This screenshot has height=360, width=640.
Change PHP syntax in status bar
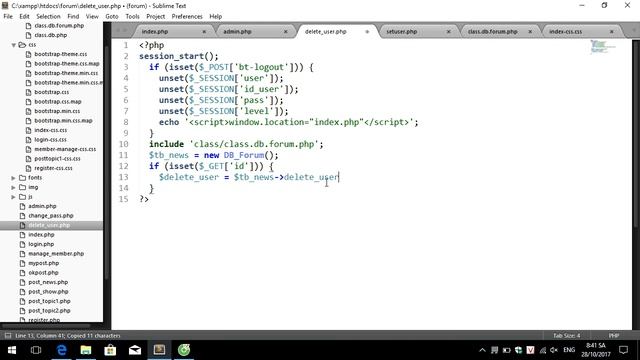pos(614,336)
